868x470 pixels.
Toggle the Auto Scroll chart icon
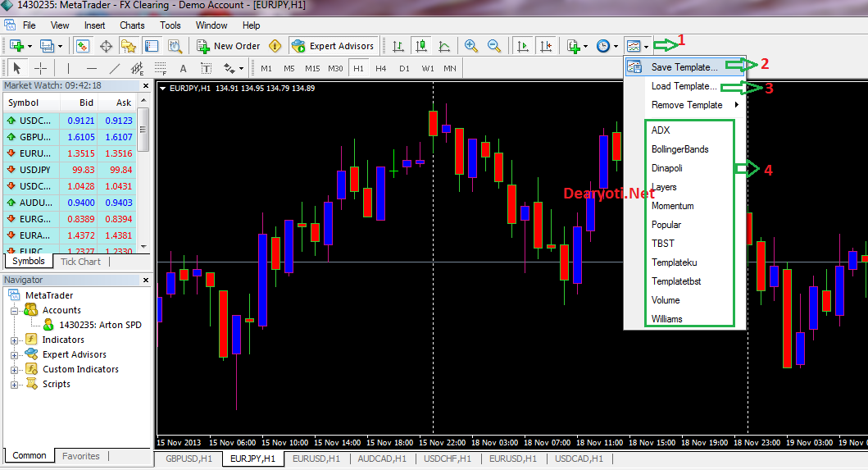click(x=522, y=46)
